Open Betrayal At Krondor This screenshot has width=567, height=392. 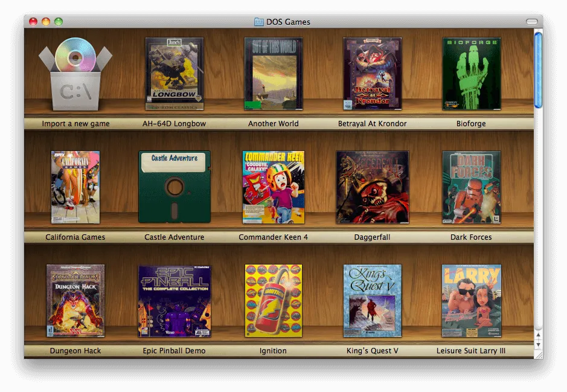(372, 72)
